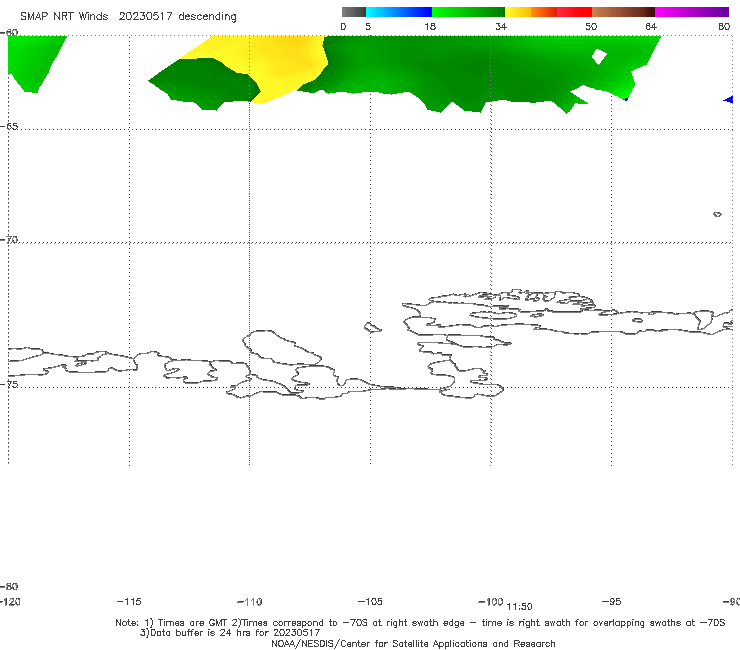Click the color bar label '18'
This screenshot has width=740, height=650.
[x=430, y=26]
